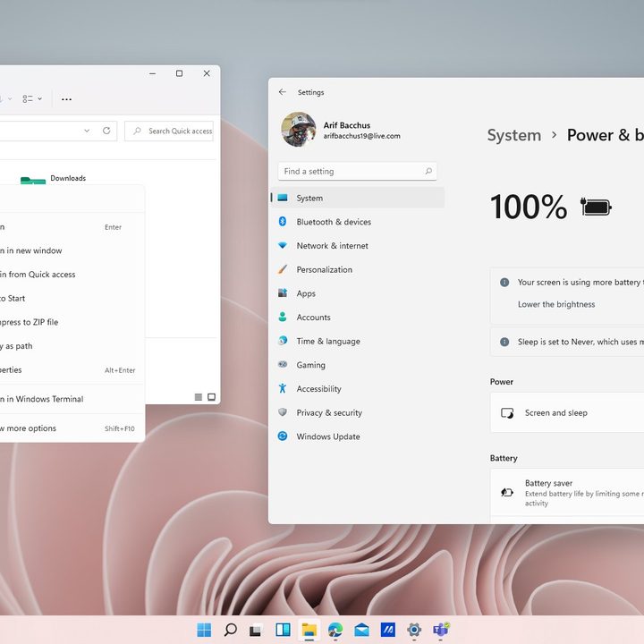Viewport: 644px width, 644px height.
Task: Choose Open in new window
Action: click(x=72, y=250)
